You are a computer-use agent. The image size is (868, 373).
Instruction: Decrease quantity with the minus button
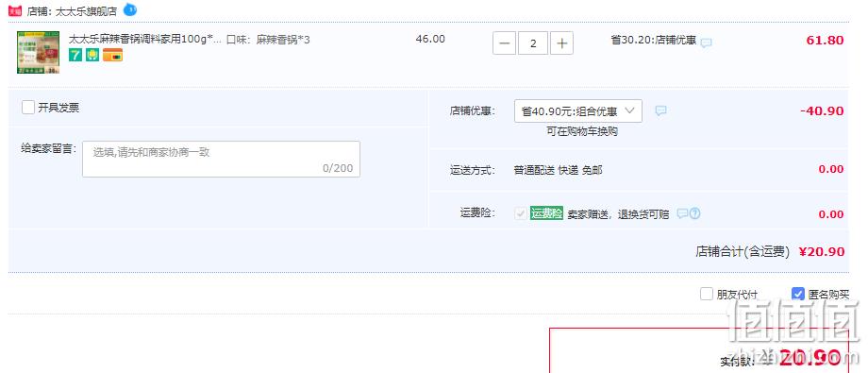pyautogui.click(x=504, y=43)
